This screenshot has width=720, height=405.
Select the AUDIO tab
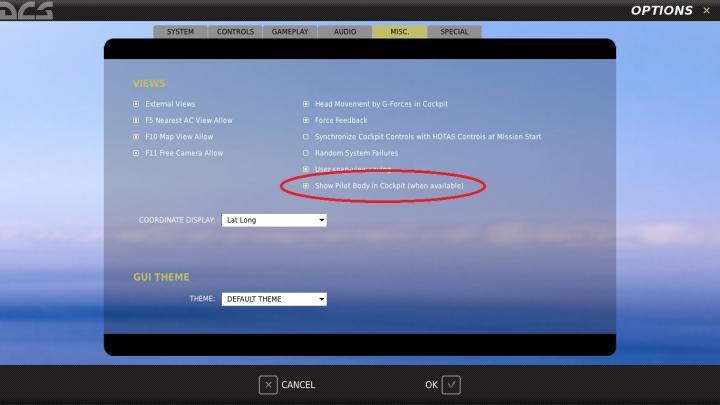(344, 32)
